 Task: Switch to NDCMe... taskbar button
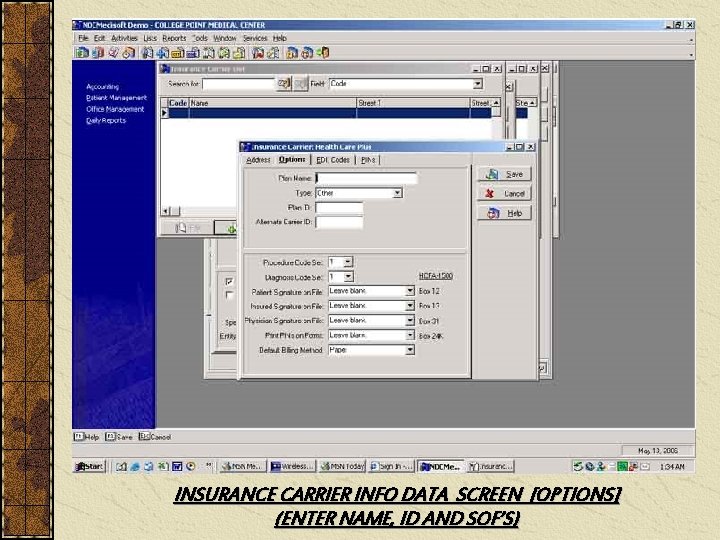(x=441, y=467)
